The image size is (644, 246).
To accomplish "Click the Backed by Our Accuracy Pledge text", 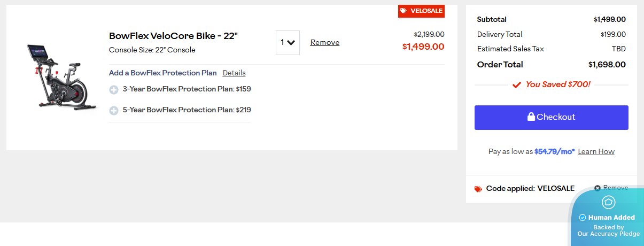I will (608, 230).
